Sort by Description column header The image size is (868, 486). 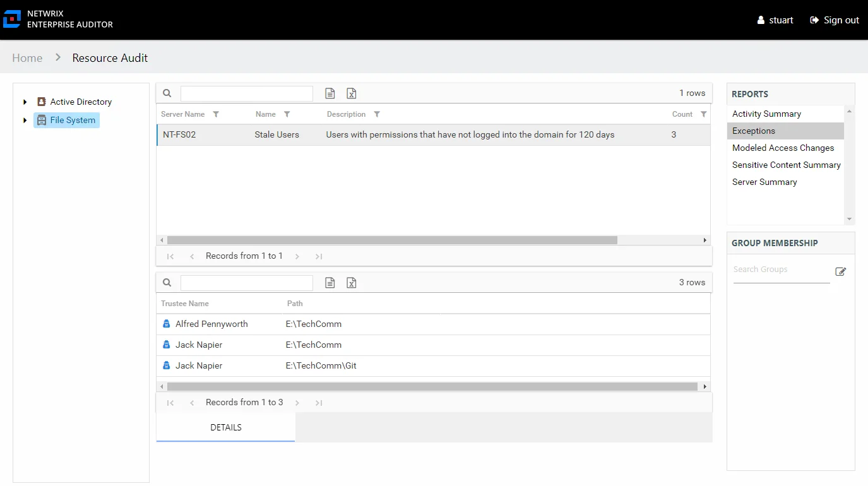pos(346,114)
